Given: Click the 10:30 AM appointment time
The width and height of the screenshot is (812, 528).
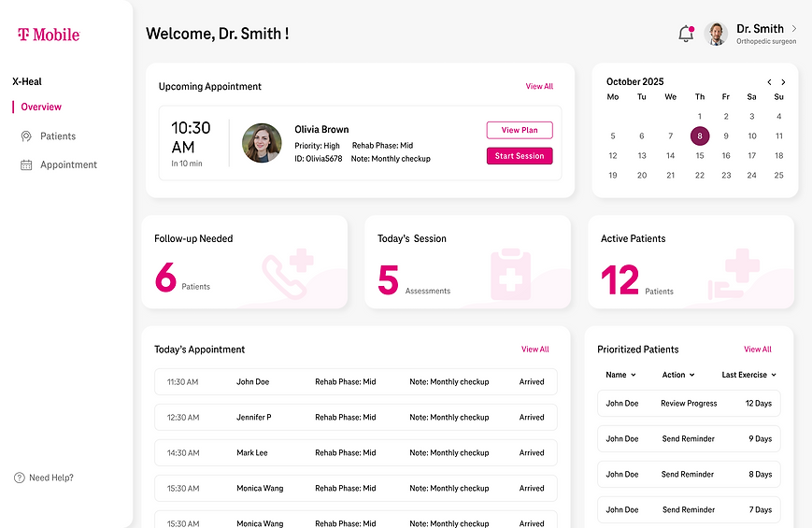Looking at the screenshot, I should 191,137.
